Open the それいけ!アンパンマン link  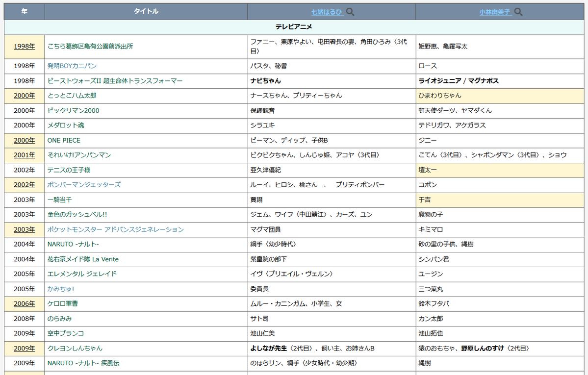79,155
